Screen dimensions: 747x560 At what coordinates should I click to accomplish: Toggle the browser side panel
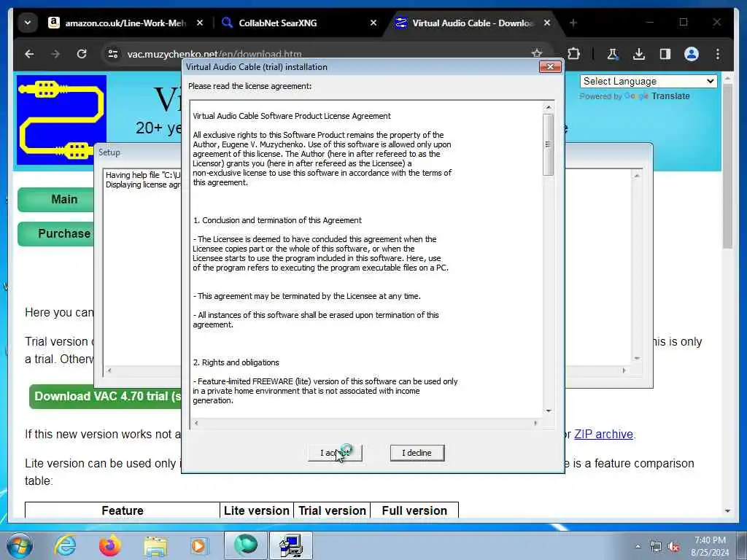(x=665, y=54)
